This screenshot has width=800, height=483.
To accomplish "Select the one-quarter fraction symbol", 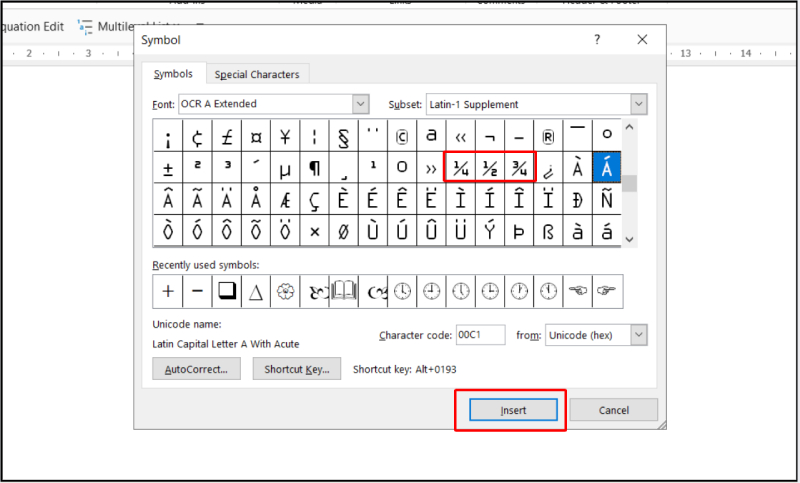I will pos(462,166).
